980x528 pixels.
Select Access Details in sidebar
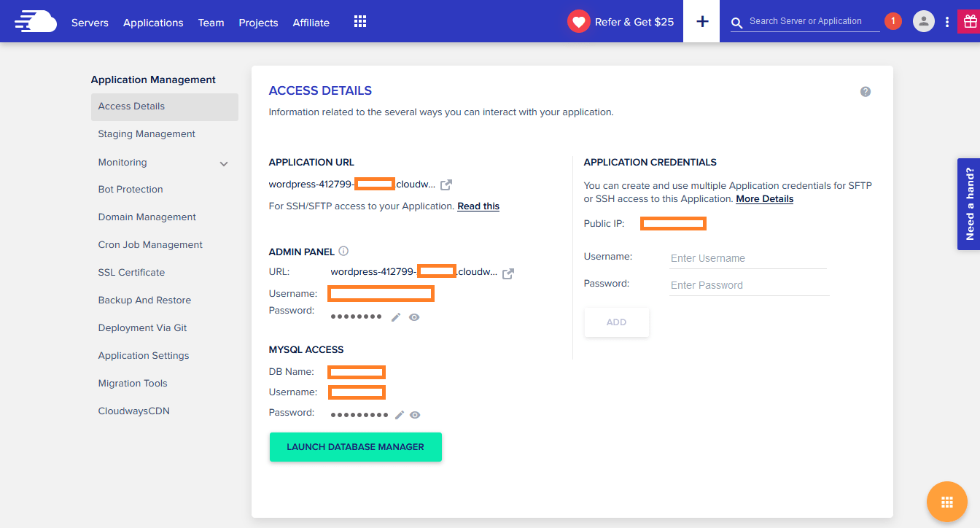[x=165, y=106]
